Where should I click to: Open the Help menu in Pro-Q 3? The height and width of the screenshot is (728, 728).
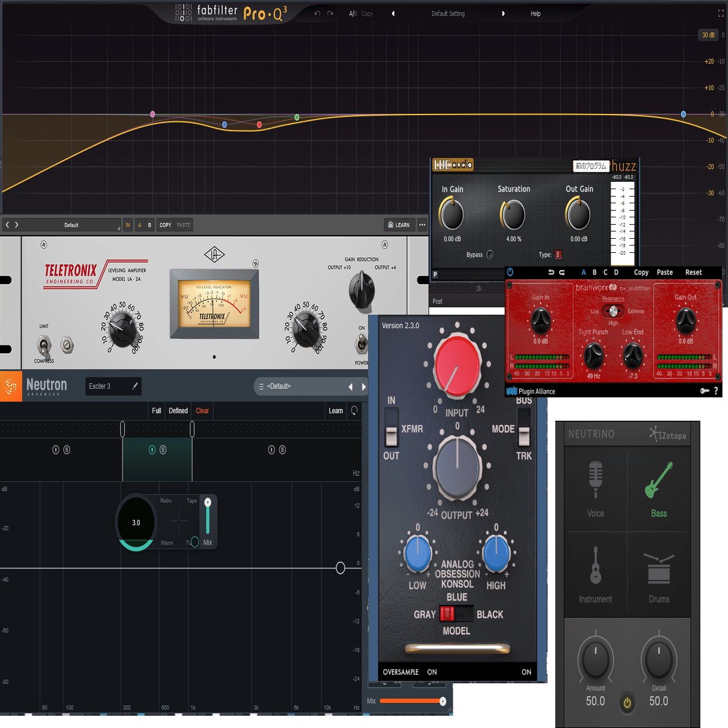pyautogui.click(x=535, y=13)
